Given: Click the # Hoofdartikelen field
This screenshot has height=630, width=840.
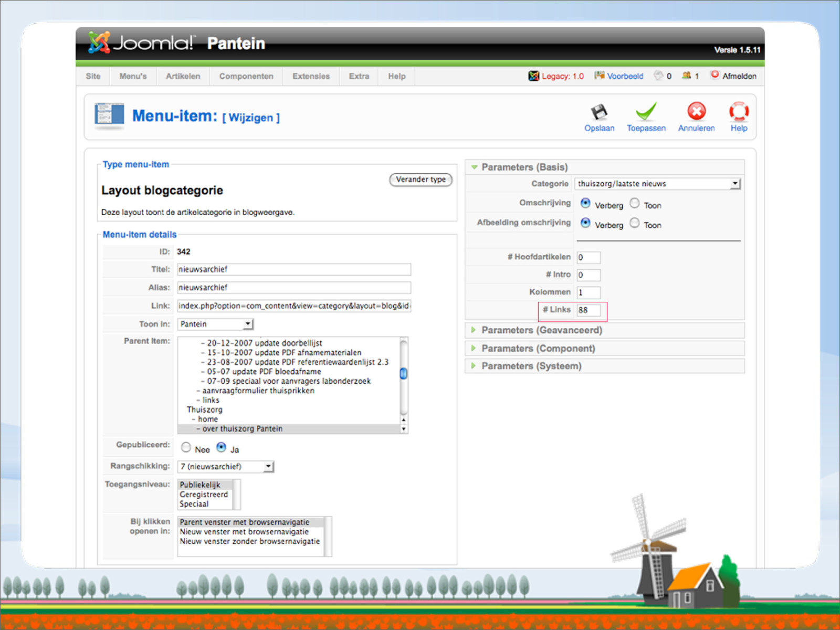Looking at the screenshot, I should 589,257.
